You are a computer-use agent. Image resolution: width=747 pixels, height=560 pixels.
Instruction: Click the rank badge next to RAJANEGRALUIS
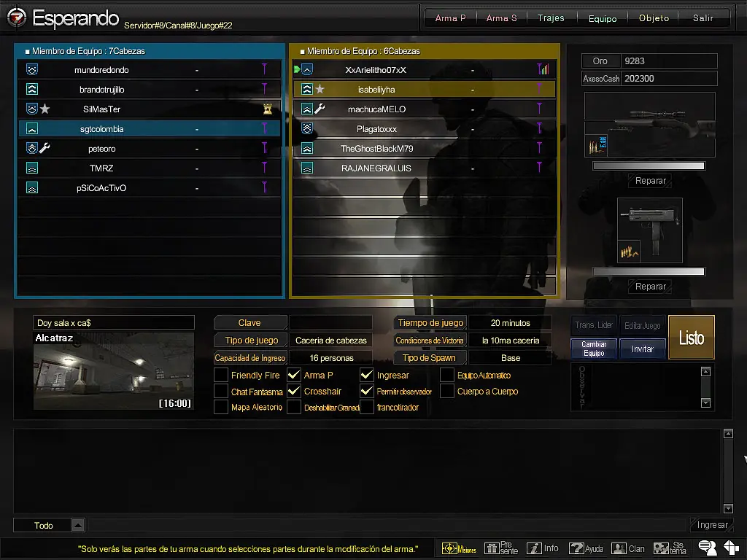tap(307, 168)
